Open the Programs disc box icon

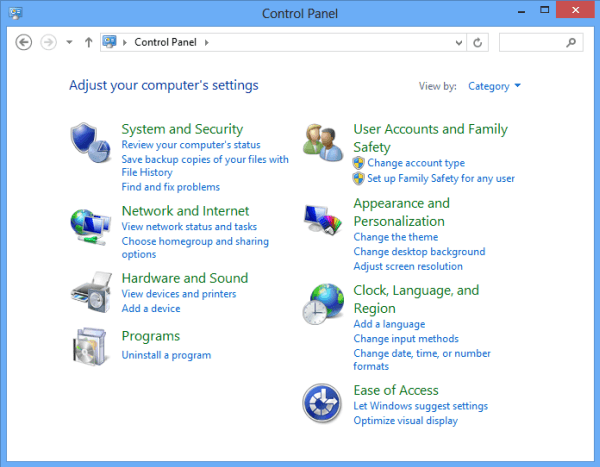pyautogui.click(x=89, y=346)
